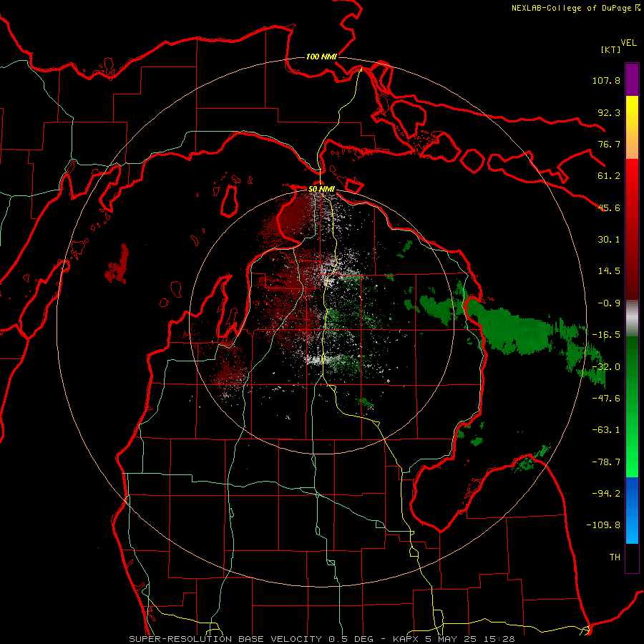Click the -16.5 velocity scale value

606,335
